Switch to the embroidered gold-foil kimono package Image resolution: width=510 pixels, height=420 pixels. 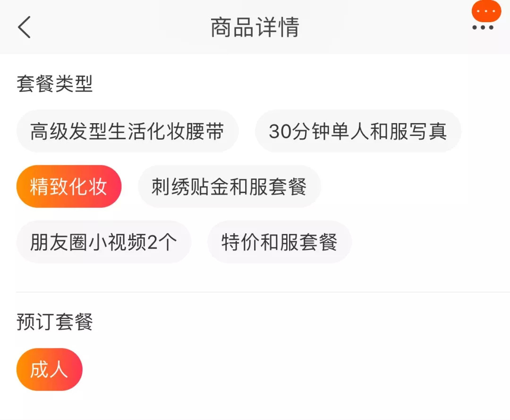coord(229,187)
